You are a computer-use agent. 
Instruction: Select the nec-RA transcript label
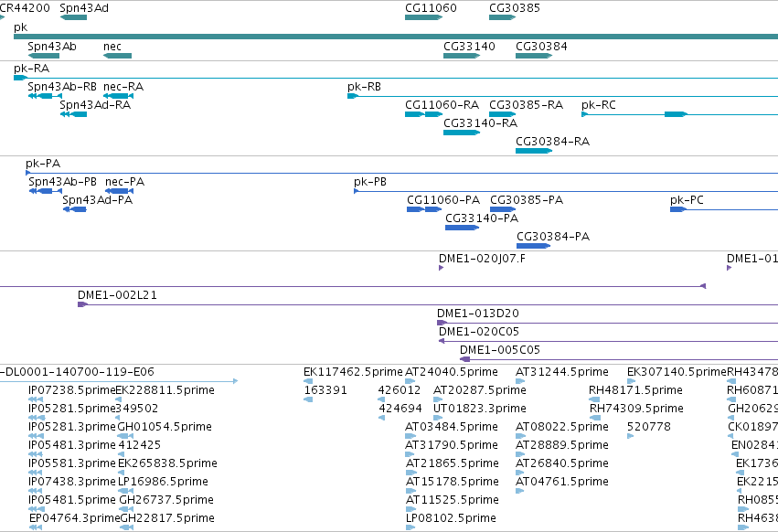coord(123,86)
